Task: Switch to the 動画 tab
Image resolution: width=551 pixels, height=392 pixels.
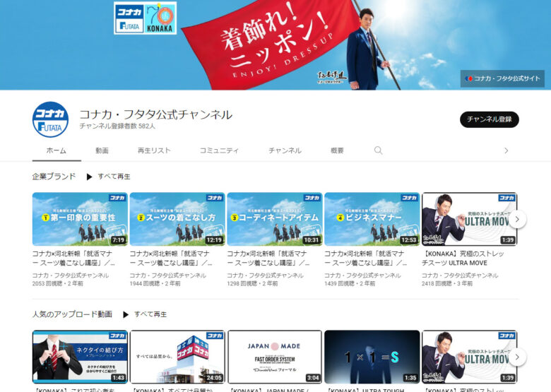Action: pos(102,150)
